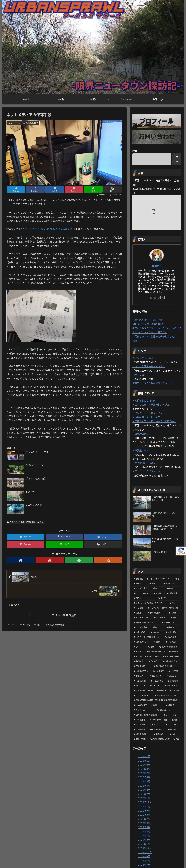The height and width of the screenshot is (868, 186).
Task: Open ホーム in the top navigation bar
Action: (26, 99)
